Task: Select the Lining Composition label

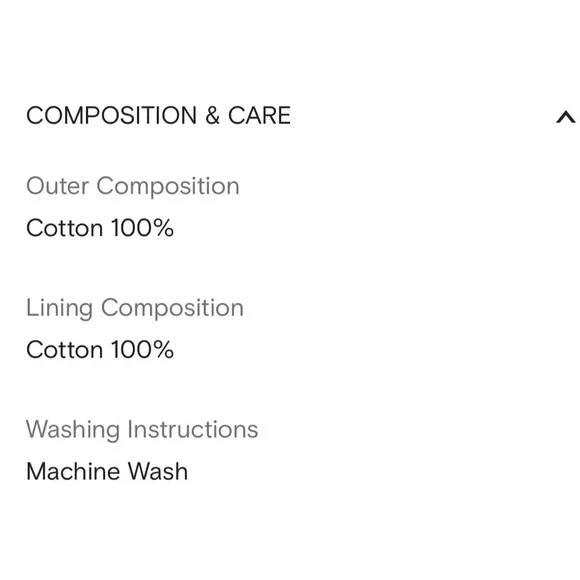Action: point(135,308)
